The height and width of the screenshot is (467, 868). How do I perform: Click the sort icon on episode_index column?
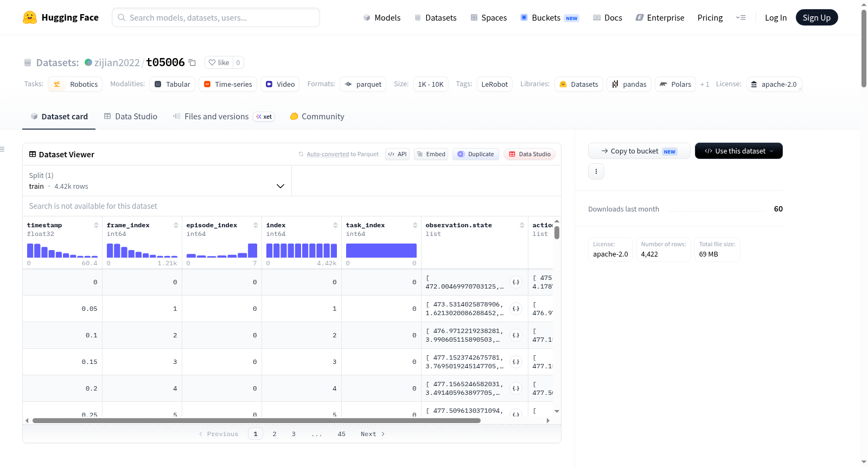click(x=256, y=225)
